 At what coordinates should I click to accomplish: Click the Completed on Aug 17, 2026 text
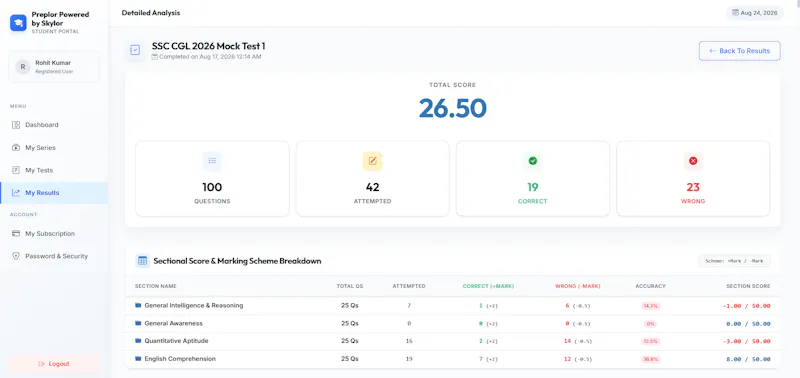click(x=210, y=57)
